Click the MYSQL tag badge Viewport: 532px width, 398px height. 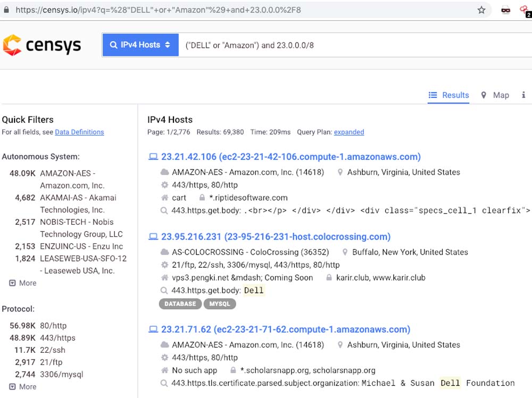219,304
